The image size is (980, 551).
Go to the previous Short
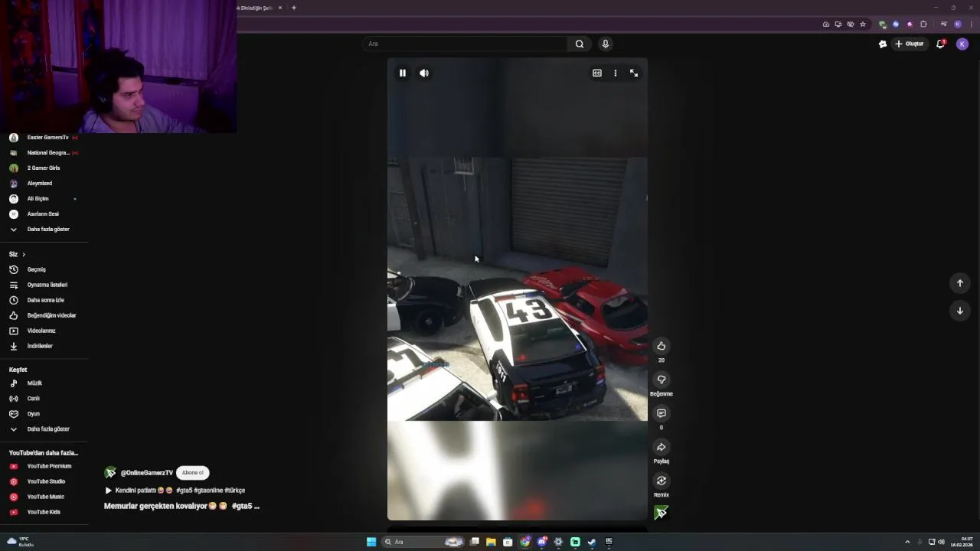960,283
